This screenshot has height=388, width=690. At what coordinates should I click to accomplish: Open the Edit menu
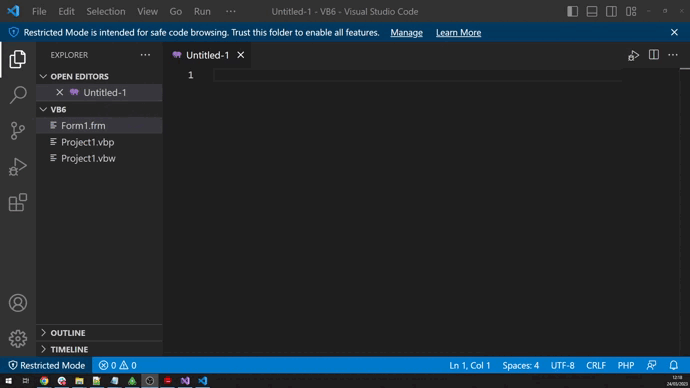pyautogui.click(x=66, y=11)
